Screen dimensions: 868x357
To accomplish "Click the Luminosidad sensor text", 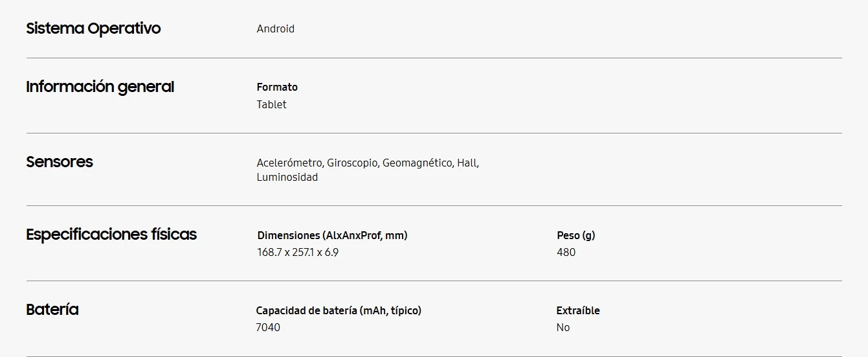I will [287, 177].
